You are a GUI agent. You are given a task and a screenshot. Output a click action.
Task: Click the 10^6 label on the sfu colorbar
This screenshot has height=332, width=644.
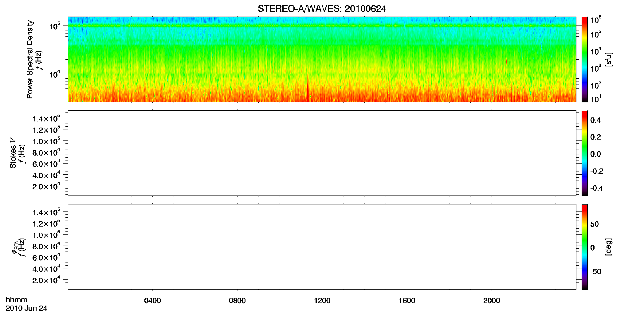tap(596, 20)
